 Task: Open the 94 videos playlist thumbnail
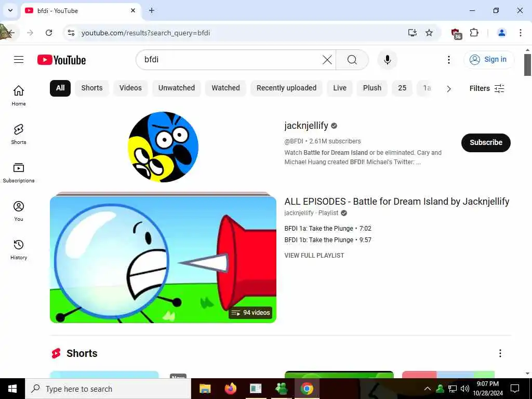pos(163,260)
